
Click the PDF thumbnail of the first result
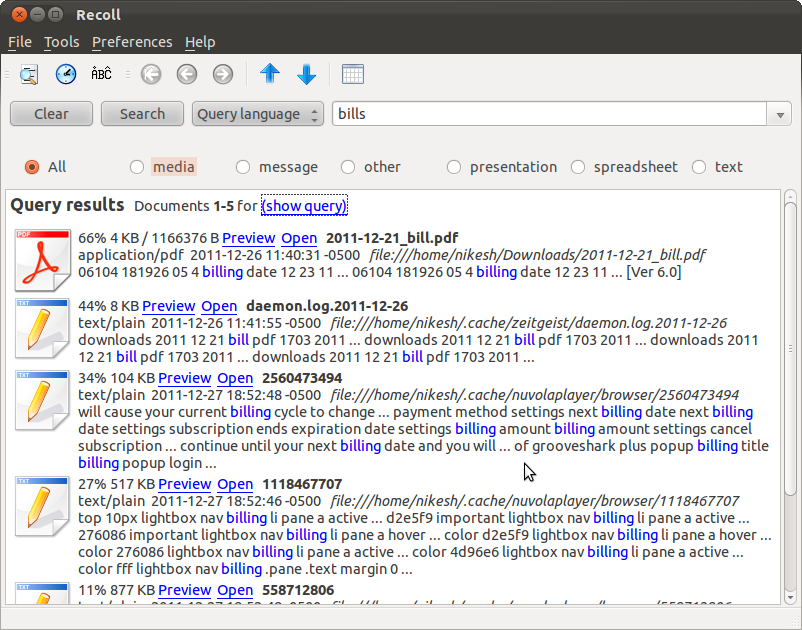click(x=42, y=260)
